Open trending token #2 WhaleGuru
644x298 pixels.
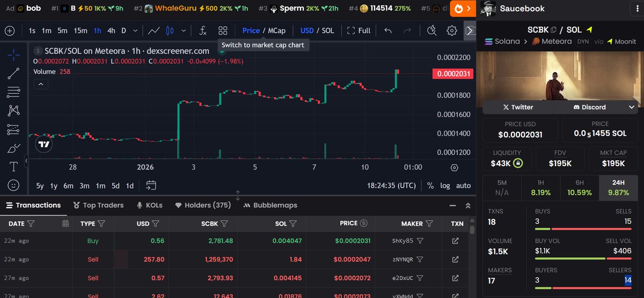coord(191,9)
